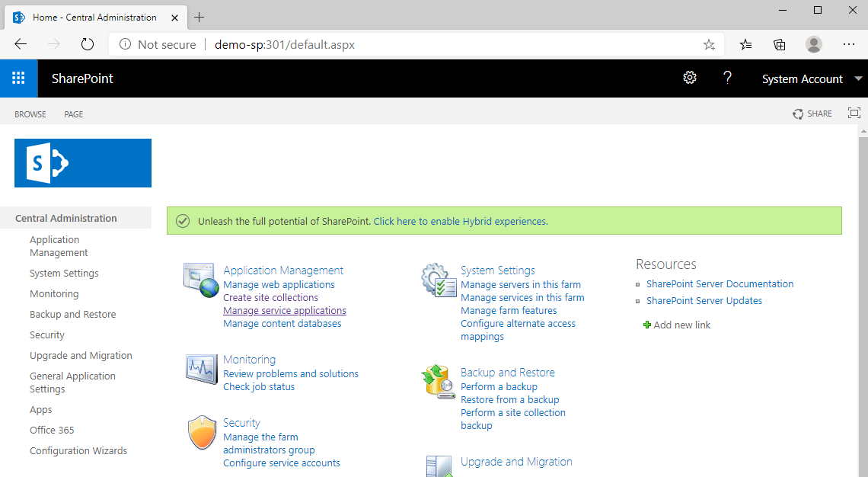Click the Application Management section icon
Image resolution: width=868 pixels, height=477 pixels.
pyautogui.click(x=201, y=280)
